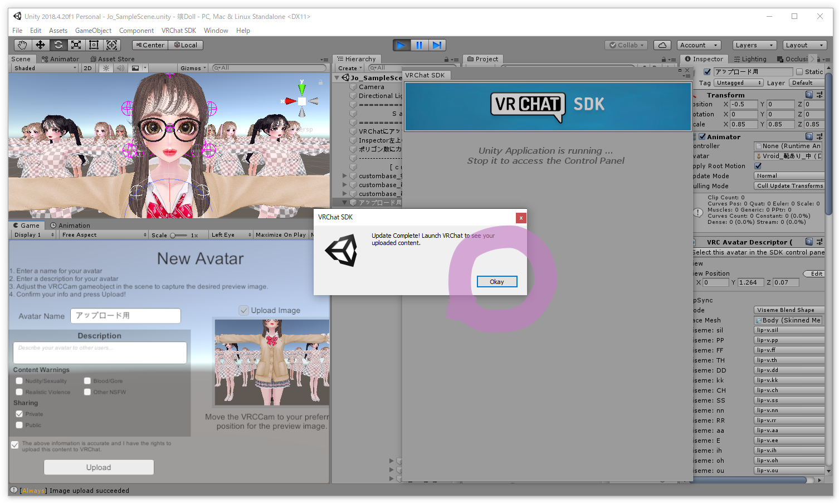This screenshot has height=504, width=839.
Task: Toggle the rights agreement checkbox
Action: [15, 445]
